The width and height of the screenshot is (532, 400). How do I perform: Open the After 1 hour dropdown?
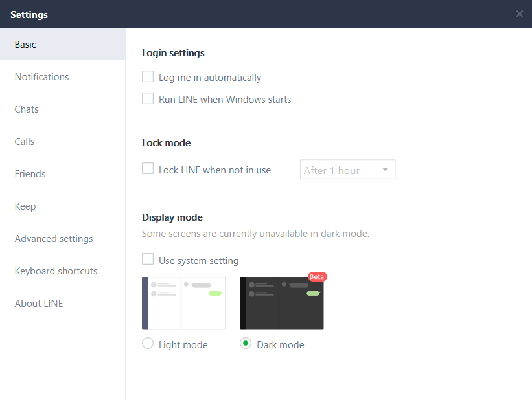347,170
